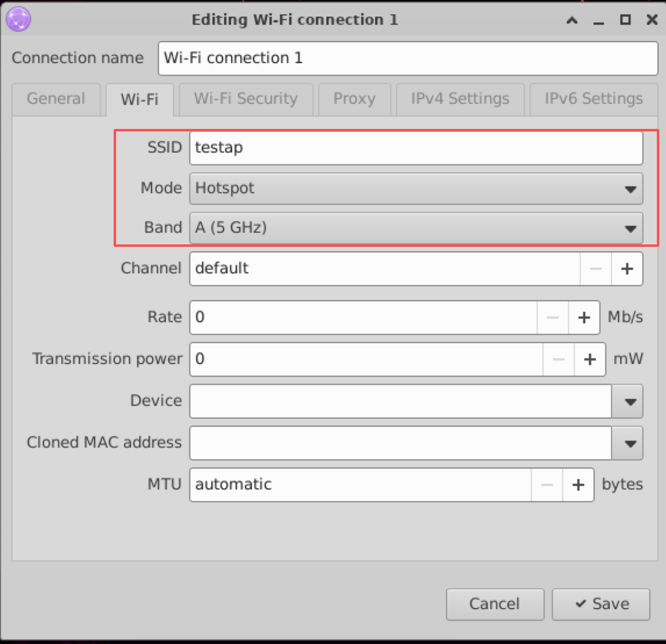Roll up window using title bar arrow
This screenshot has height=644, width=666.
(x=572, y=20)
